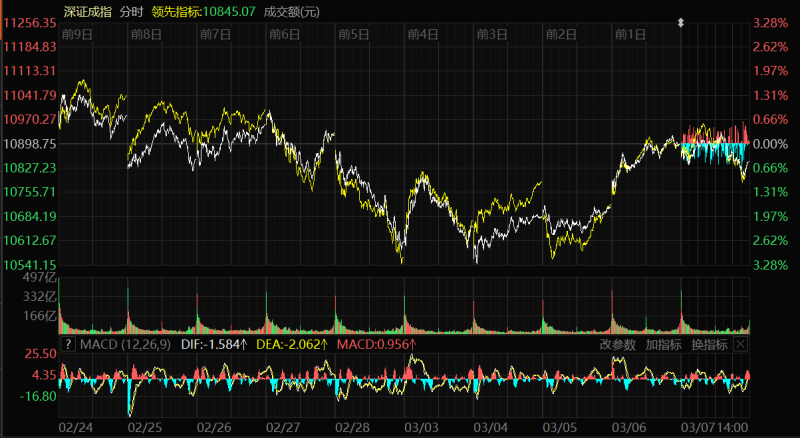Click the 10755.71 price axis label
Image resolution: width=800 pixels, height=438 pixels.
(30, 192)
